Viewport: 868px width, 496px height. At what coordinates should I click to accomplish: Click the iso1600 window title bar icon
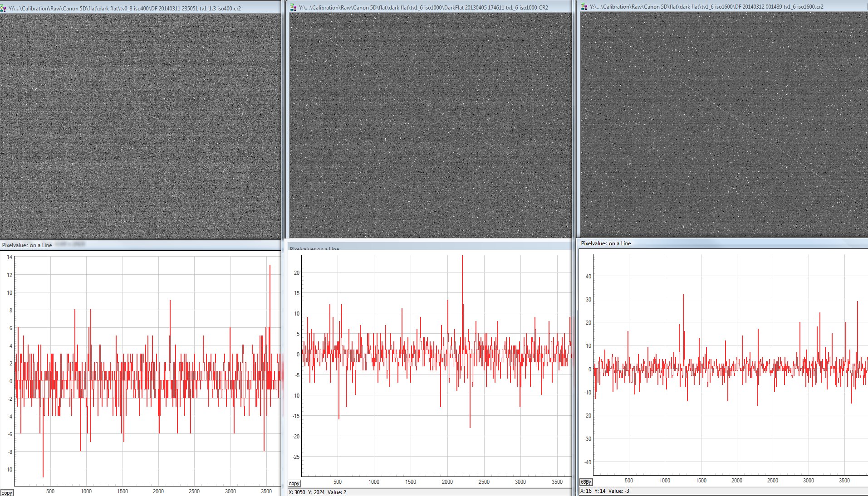(x=584, y=7)
